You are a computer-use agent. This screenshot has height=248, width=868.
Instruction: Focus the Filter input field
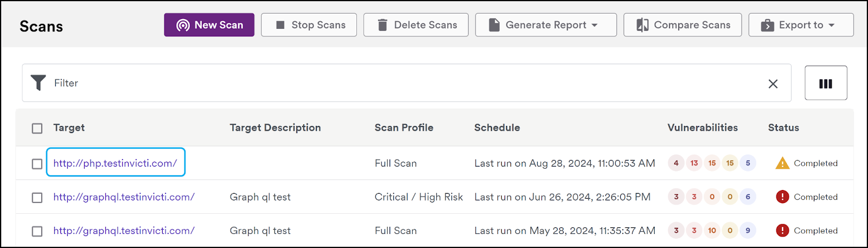click(x=407, y=83)
